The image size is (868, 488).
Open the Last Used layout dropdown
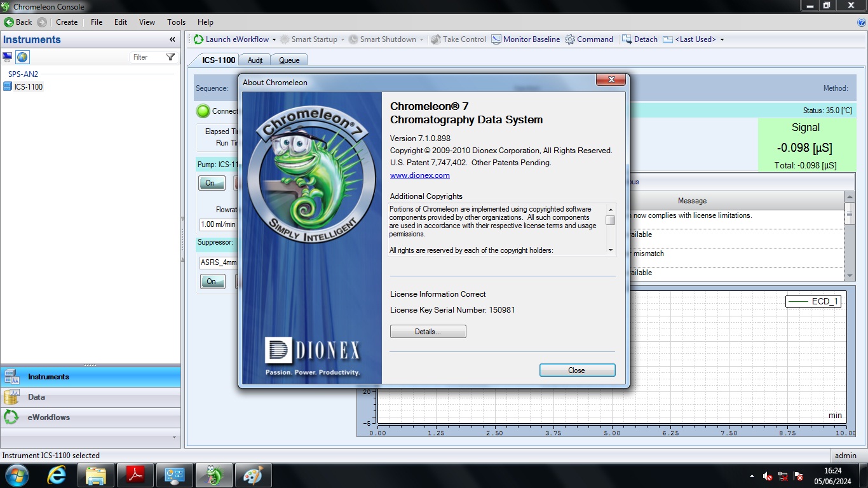coord(722,39)
